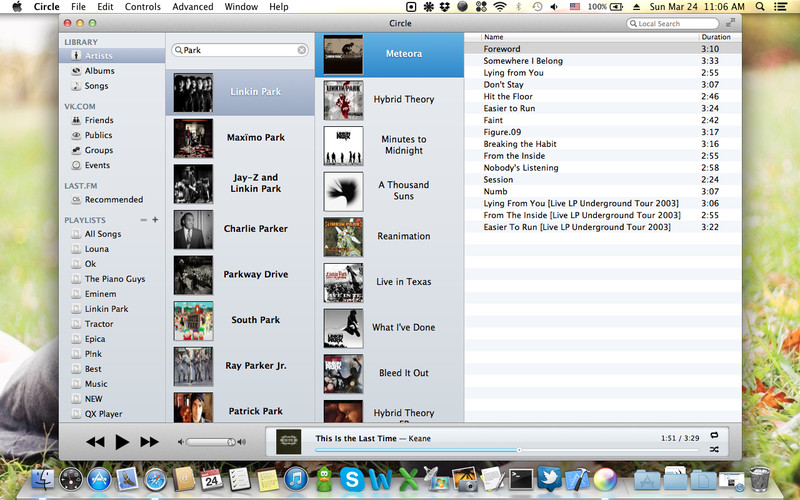Open the Edit menu
The width and height of the screenshot is (800, 500).
(105, 7)
